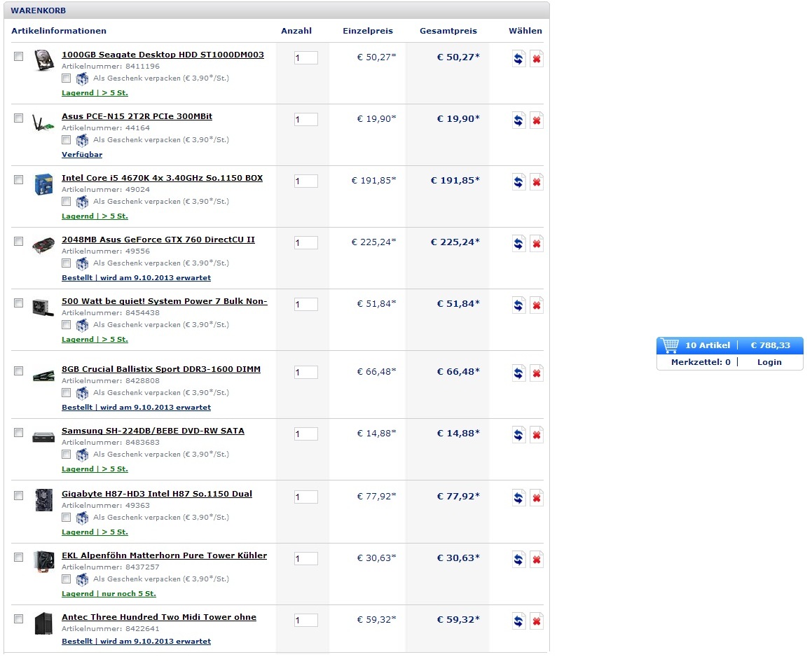Select the Asus PCE-N15 row checkbox

tap(19, 118)
